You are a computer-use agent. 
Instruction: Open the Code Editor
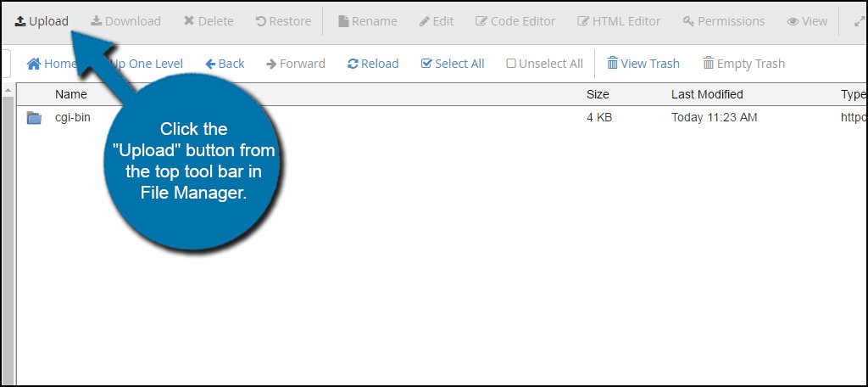tap(515, 21)
